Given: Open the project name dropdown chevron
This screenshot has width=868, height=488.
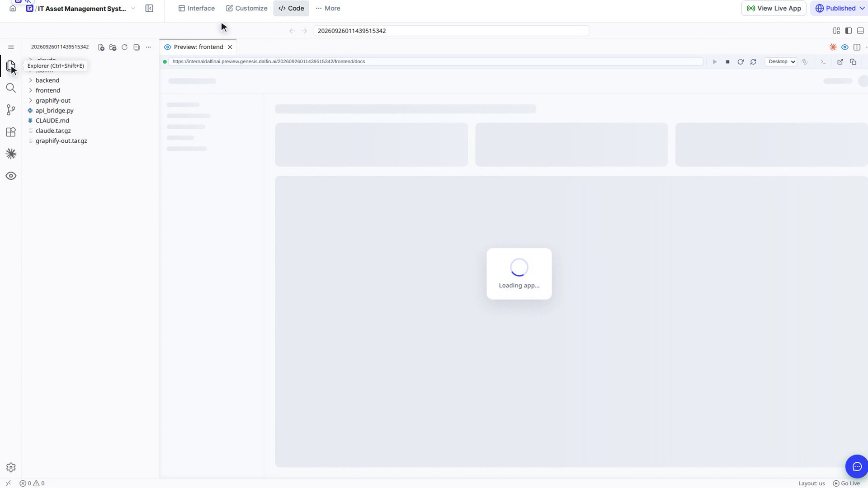Looking at the screenshot, I should [133, 8].
